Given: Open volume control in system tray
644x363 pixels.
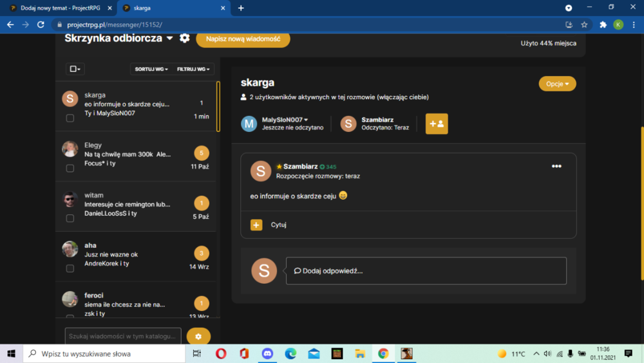Looking at the screenshot, I should point(547,353).
